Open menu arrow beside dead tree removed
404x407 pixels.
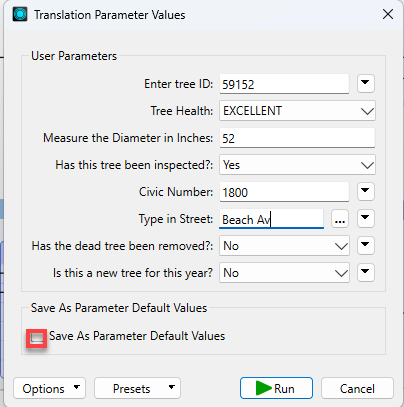click(366, 246)
